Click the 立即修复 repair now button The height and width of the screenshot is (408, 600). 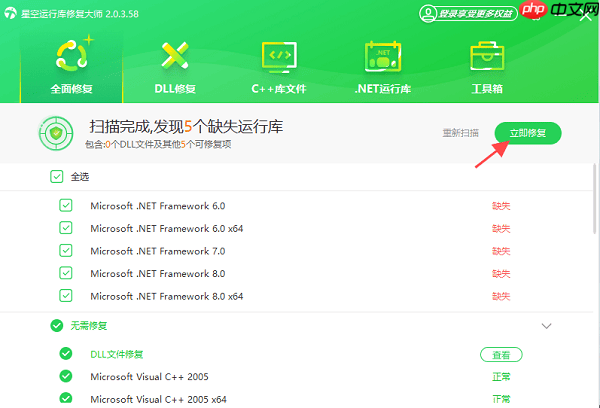528,133
